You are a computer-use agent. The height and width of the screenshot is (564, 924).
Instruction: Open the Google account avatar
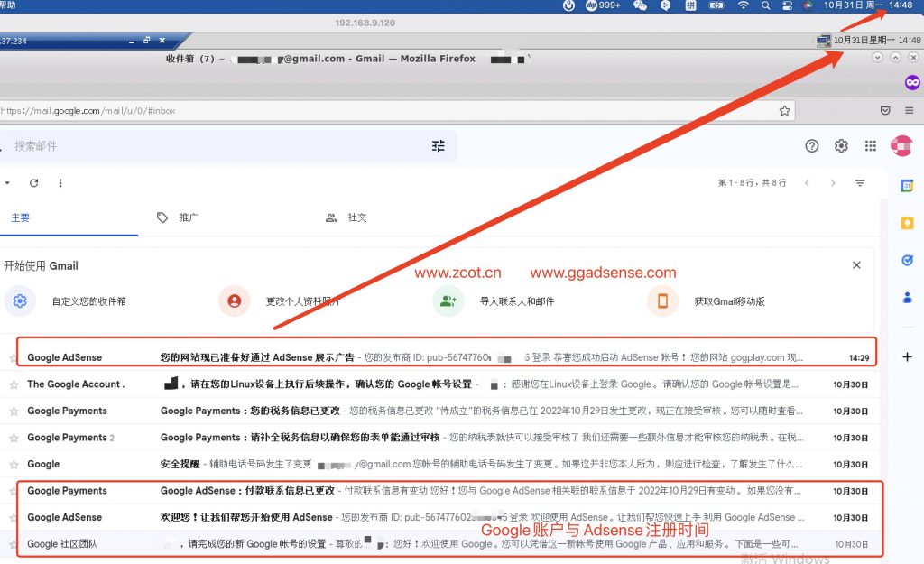(x=901, y=145)
